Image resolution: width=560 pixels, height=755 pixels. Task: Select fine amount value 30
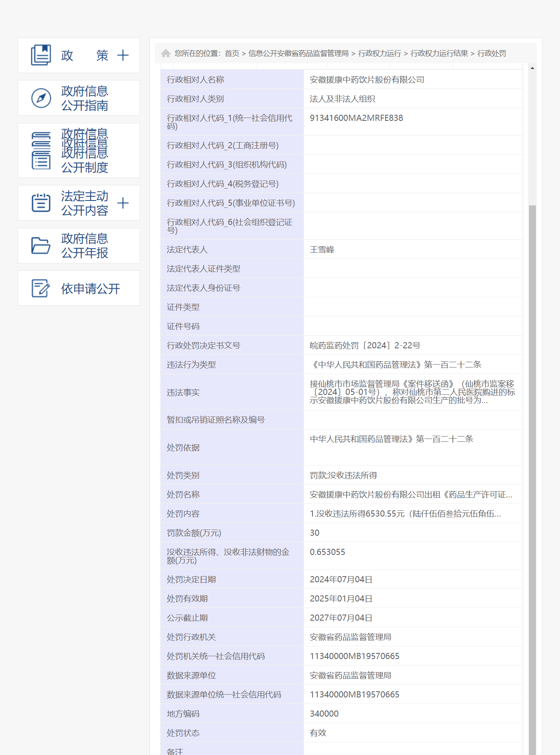pos(315,533)
